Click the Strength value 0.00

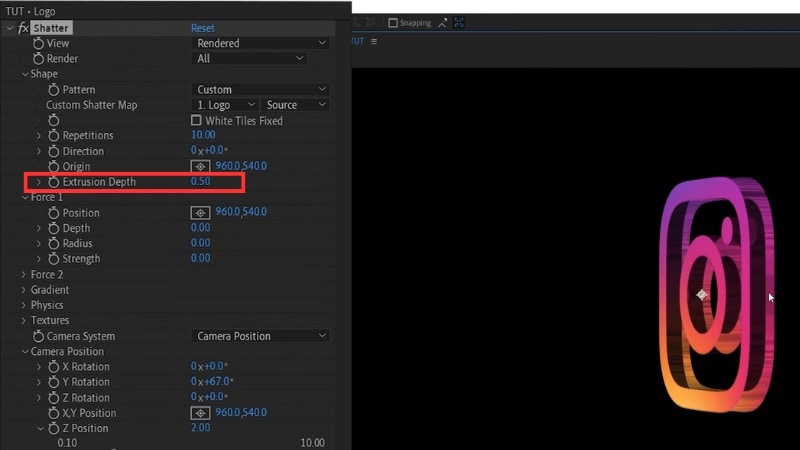click(201, 258)
